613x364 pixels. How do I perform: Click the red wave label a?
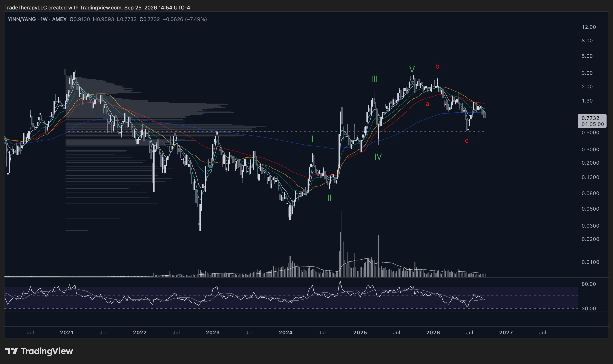coord(427,104)
